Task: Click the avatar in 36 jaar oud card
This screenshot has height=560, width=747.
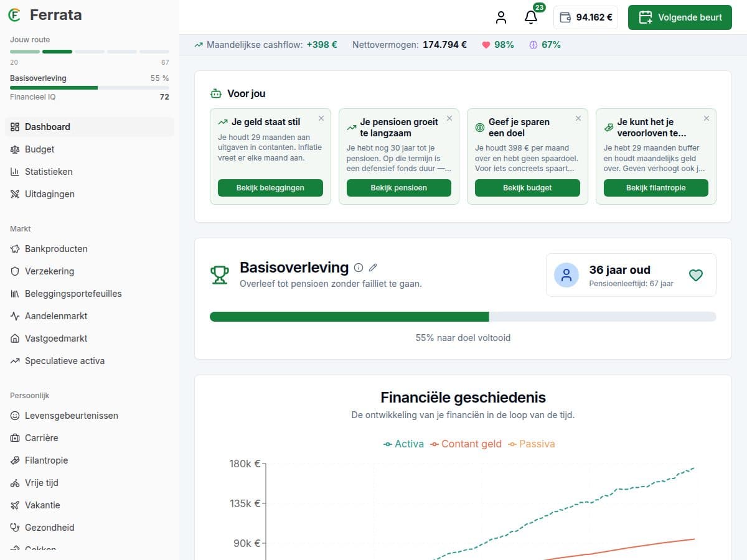Action: click(x=566, y=275)
